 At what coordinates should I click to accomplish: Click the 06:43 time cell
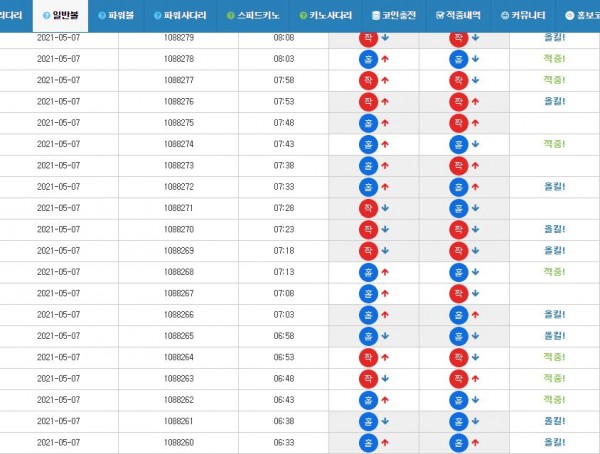284,400
